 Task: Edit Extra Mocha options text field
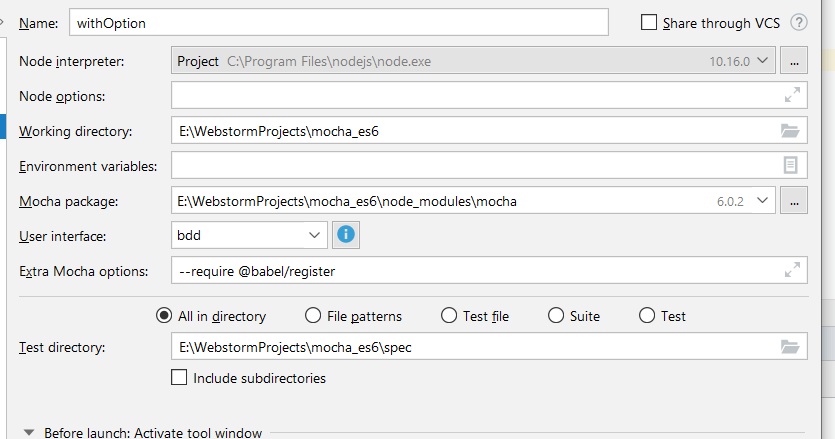pyautogui.click(x=489, y=270)
